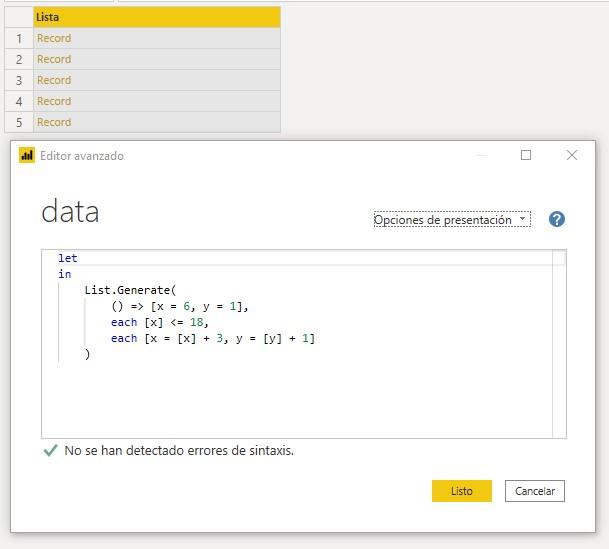Maximize the Editor avanzado dialog

point(526,155)
